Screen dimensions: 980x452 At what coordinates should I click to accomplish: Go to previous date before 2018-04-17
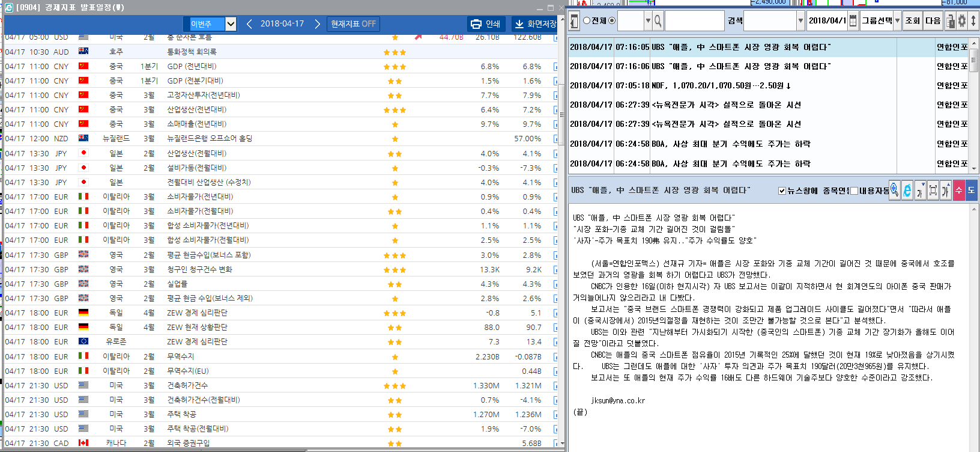click(x=249, y=24)
